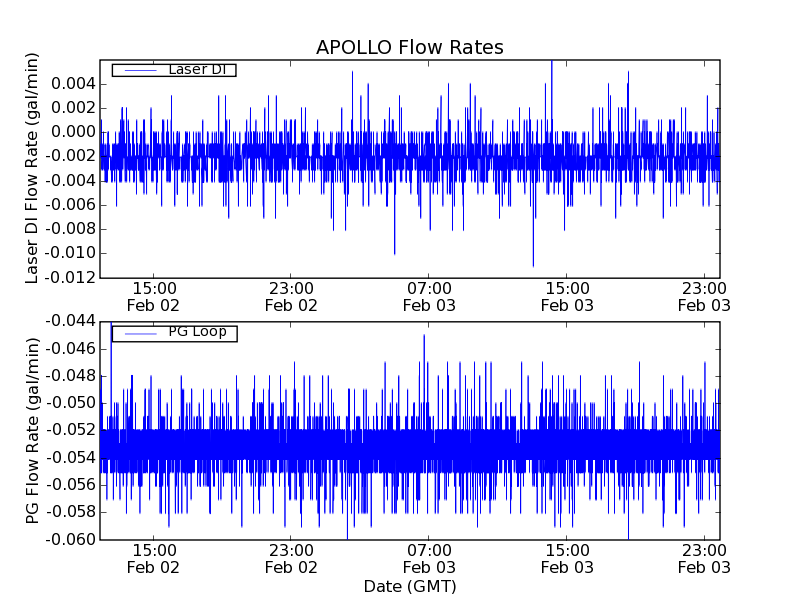Image resolution: width=800 pixels, height=600 pixels.
Task: Click bottom chart's 23:00 Feb 02 label
Action: pos(291,559)
